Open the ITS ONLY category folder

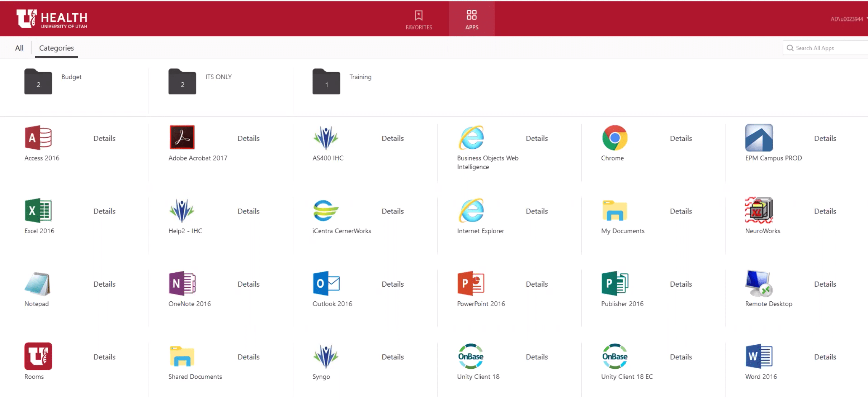[182, 81]
